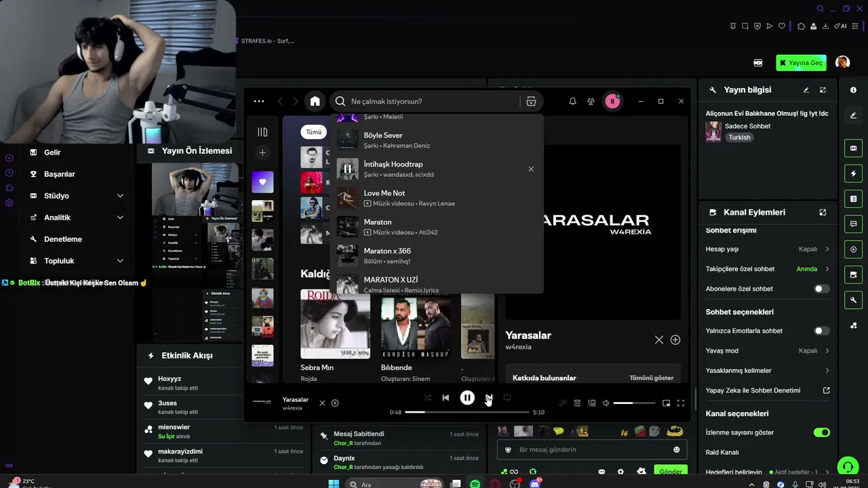868x488 pixels.
Task: Adjust the Spotify volume slider
Action: (x=634, y=403)
